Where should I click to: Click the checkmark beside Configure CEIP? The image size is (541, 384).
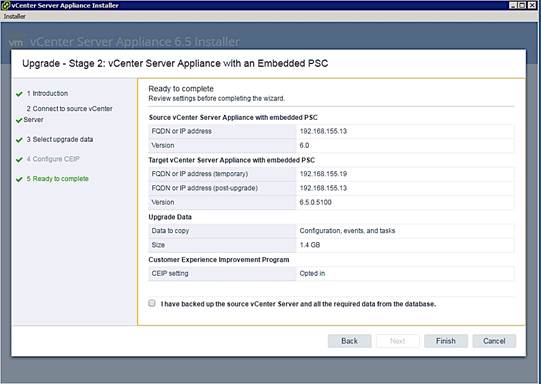19,160
